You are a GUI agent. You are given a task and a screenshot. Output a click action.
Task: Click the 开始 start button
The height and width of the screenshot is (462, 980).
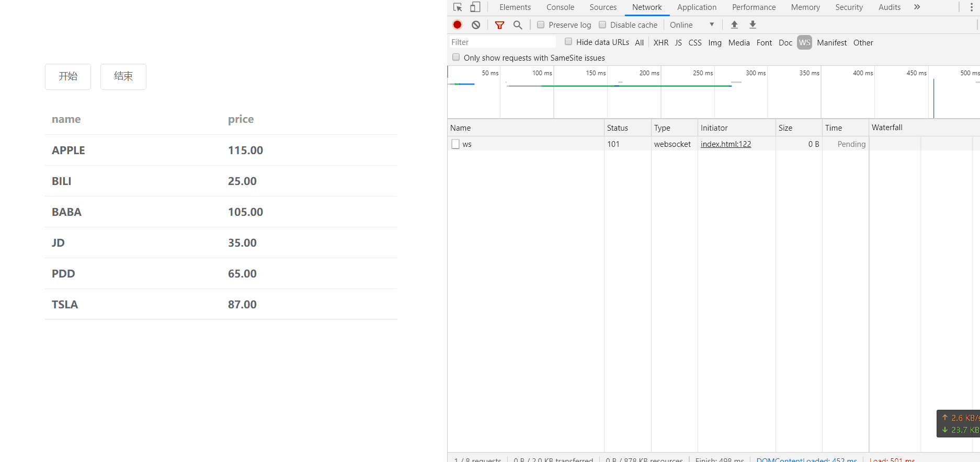[x=68, y=77]
